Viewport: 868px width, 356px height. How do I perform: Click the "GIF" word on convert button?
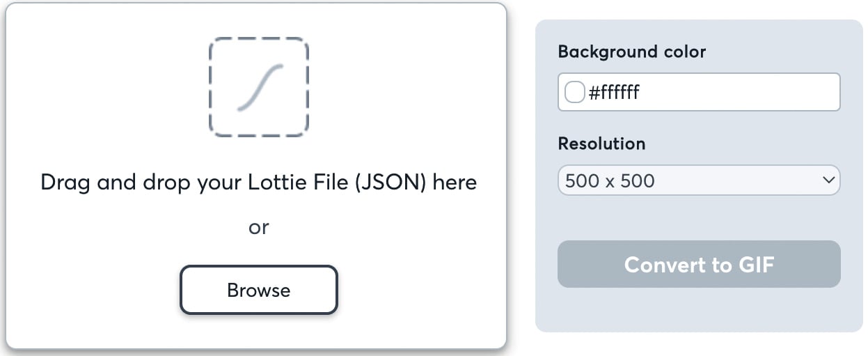(755, 265)
